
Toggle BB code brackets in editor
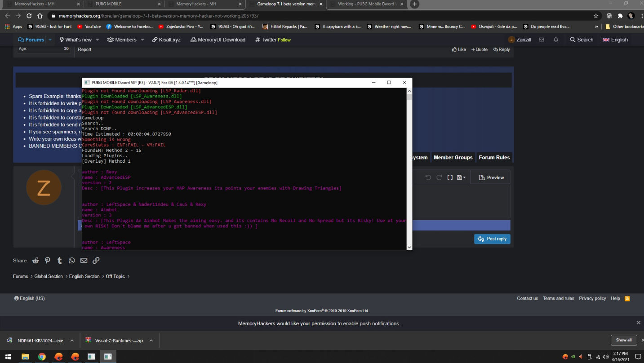pos(450,177)
